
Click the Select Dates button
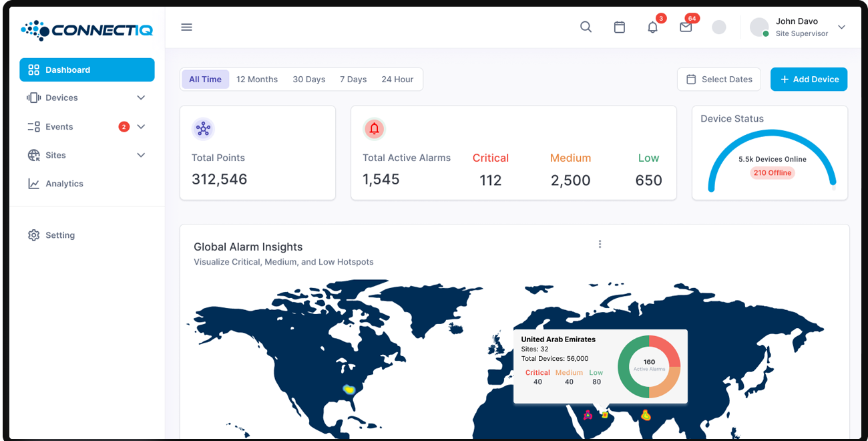tap(719, 80)
